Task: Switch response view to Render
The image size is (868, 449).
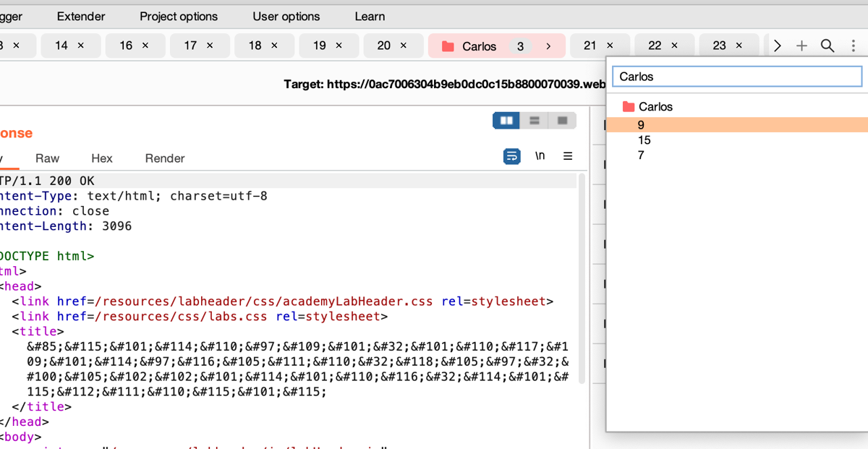Action: click(165, 158)
